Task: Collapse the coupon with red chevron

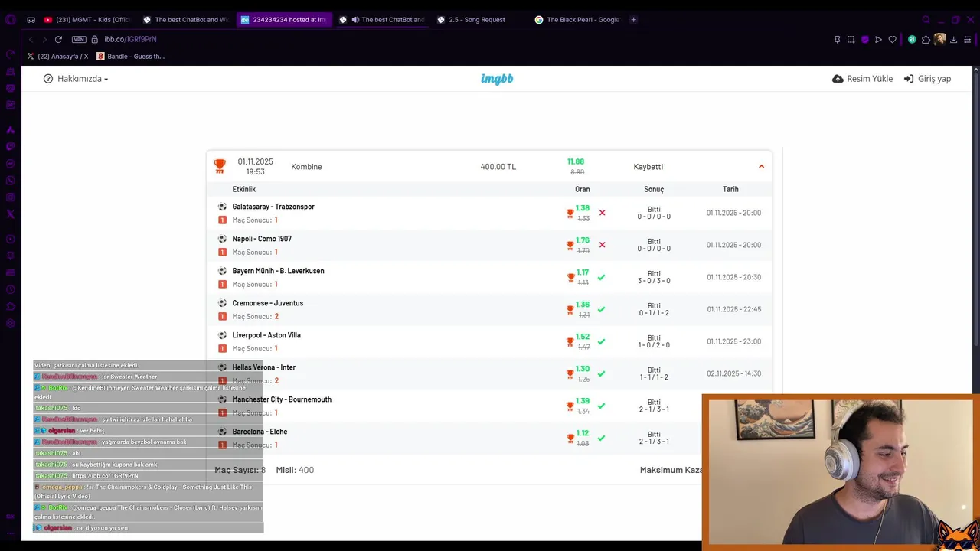Action: tap(761, 167)
